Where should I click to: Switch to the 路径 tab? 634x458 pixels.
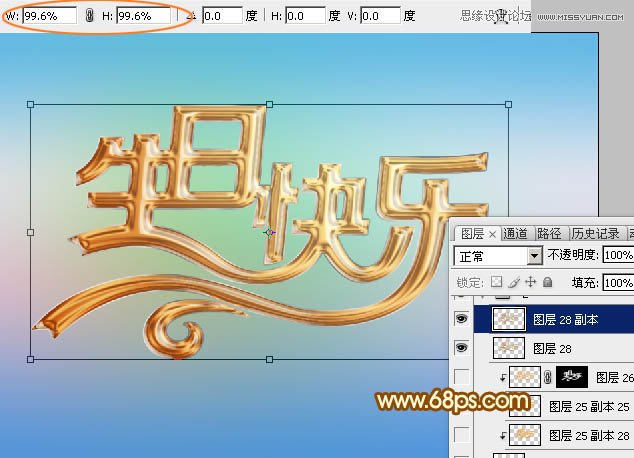pyautogui.click(x=549, y=234)
